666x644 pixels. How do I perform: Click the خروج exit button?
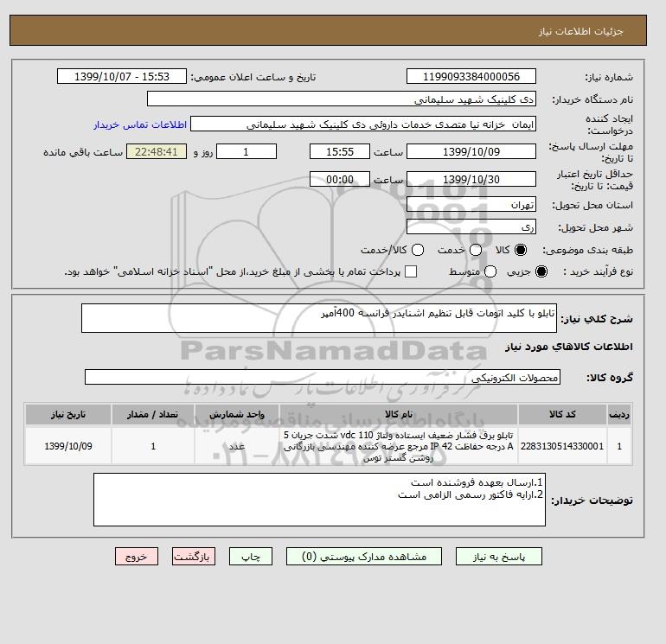coord(137,557)
